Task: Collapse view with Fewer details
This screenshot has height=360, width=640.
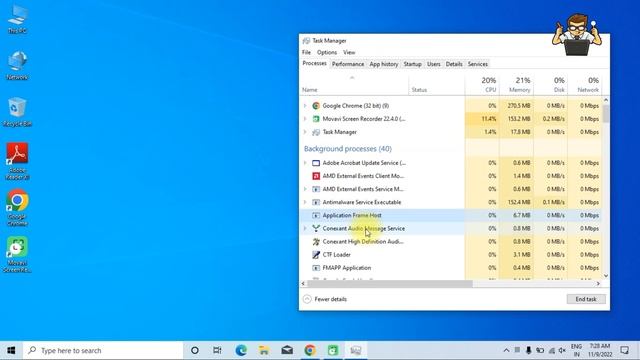Action: [325, 299]
